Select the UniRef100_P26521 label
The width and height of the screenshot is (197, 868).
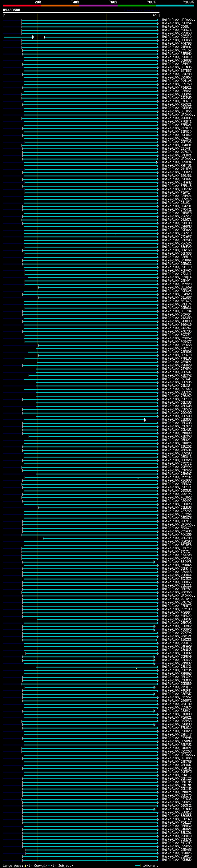pyautogui.click(x=176, y=104)
